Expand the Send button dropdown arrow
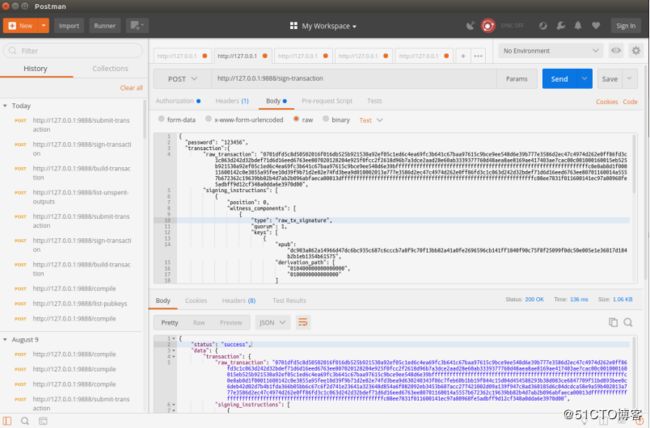 [x=585, y=79]
